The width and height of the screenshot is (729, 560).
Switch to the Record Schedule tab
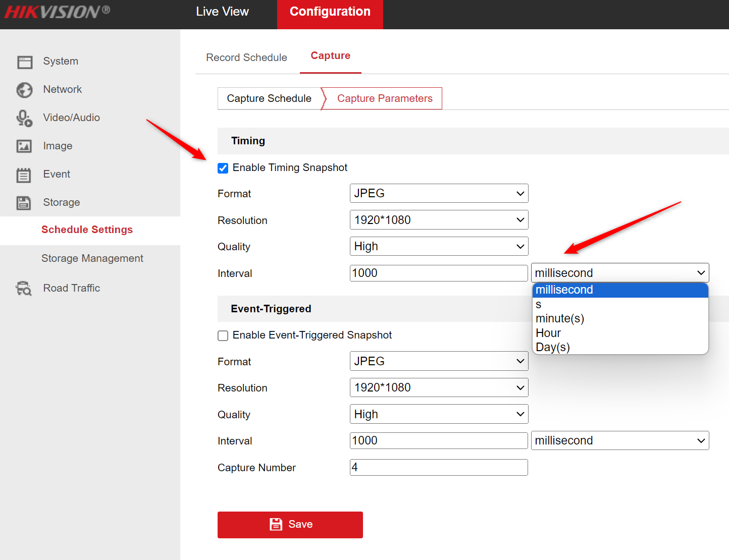tap(246, 57)
